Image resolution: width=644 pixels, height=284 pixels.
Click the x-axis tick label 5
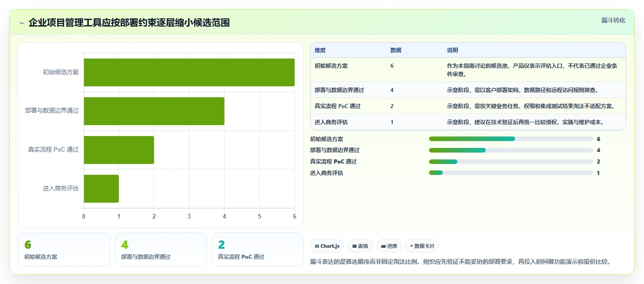tap(259, 216)
